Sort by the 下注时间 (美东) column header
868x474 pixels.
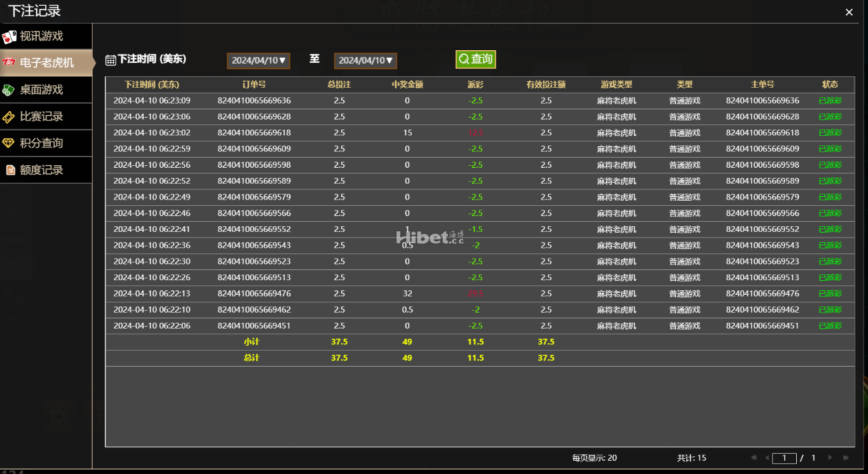151,85
